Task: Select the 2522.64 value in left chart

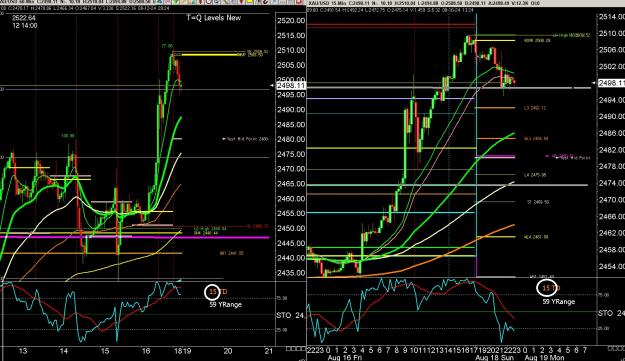Action: pyautogui.click(x=24, y=18)
